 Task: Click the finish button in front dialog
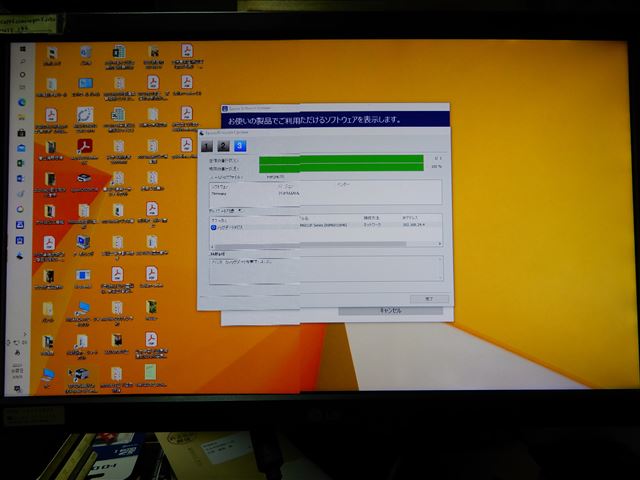(429, 299)
